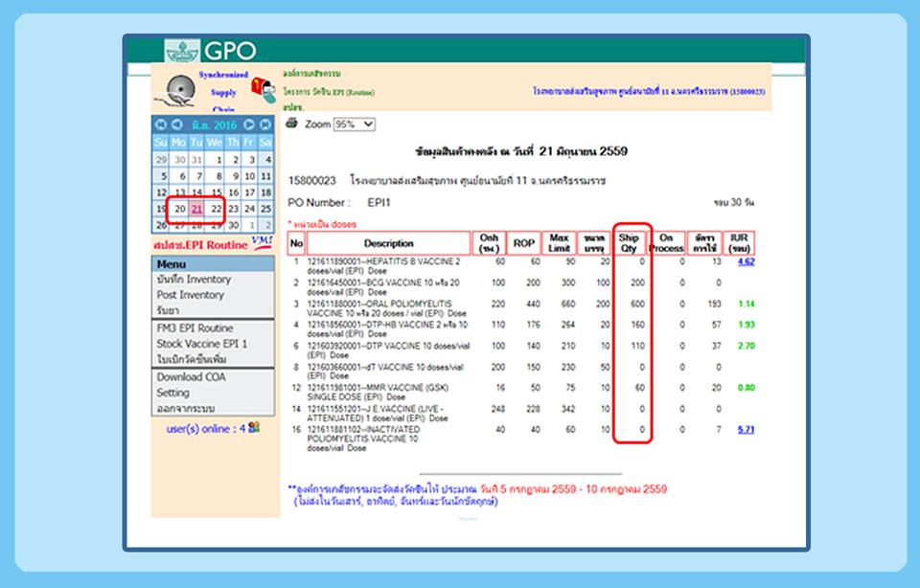Jump to previous year in calendar

coord(160,124)
